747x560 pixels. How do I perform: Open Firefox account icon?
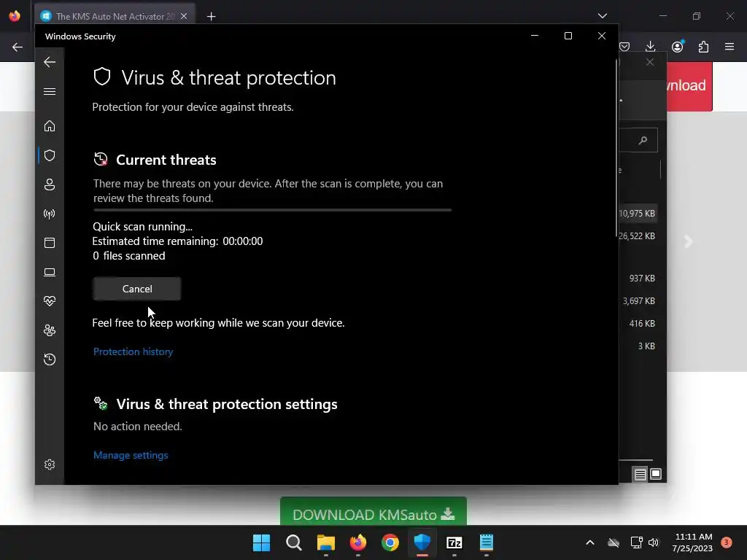[x=677, y=47]
